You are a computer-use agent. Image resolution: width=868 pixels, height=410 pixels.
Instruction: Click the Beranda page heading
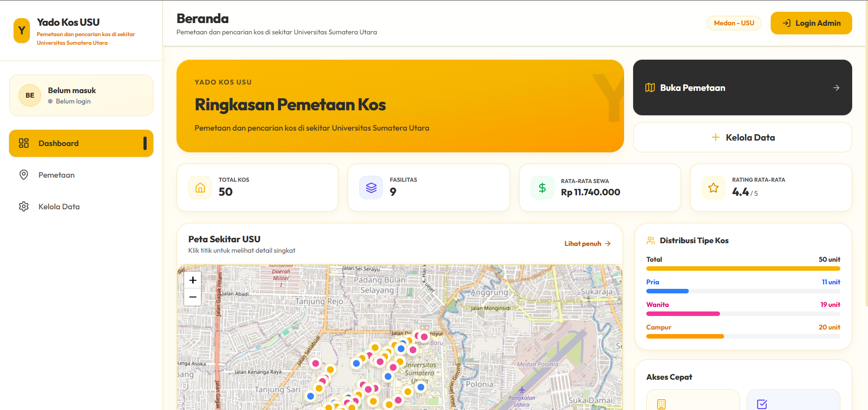pyautogui.click(x=202, y=19)
